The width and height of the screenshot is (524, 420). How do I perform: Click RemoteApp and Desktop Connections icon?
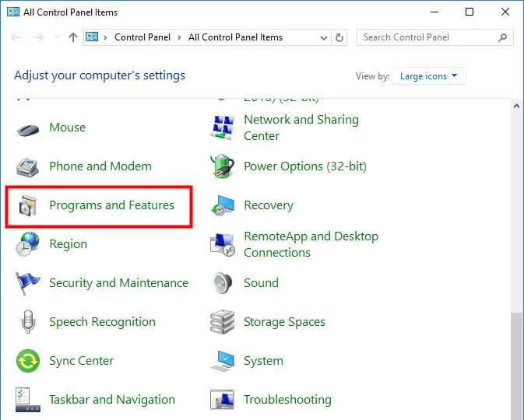coord(223,244)
